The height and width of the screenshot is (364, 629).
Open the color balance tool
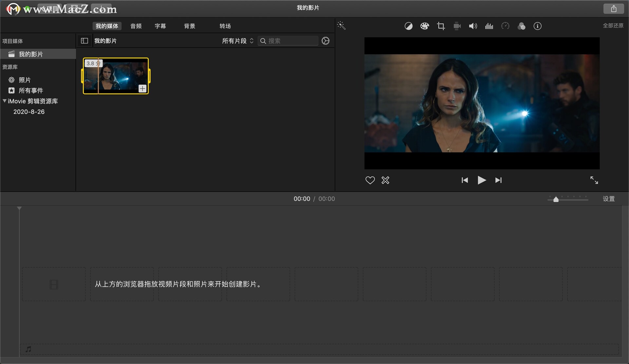[x=408, y=26]
